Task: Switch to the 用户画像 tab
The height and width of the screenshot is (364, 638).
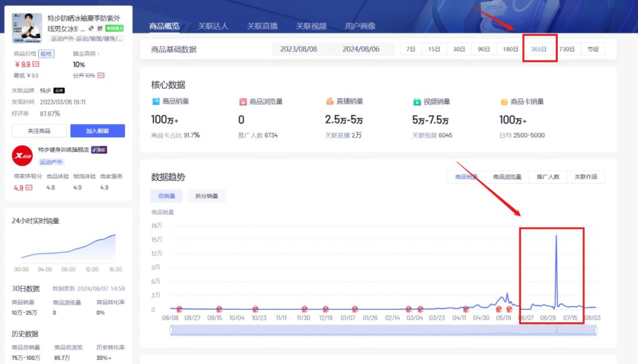Action: [360, 27]
